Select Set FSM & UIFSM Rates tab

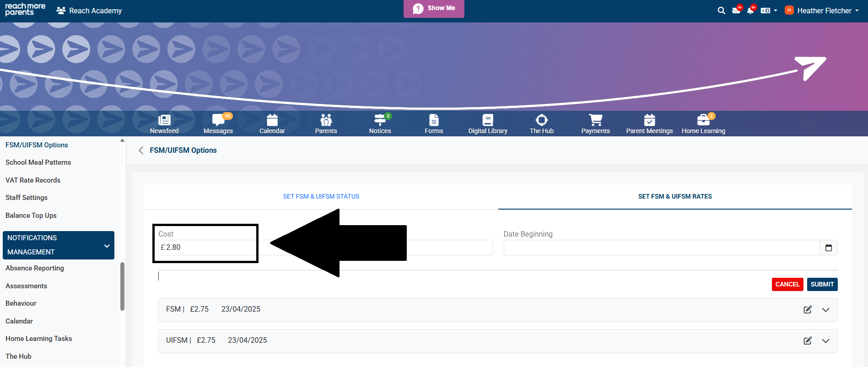[674, 196]
